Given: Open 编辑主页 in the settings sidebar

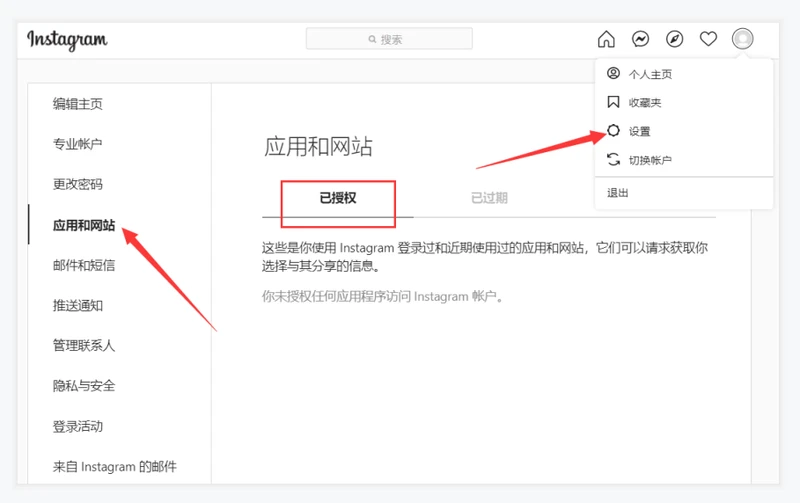Looking at the screenshot, I should coord(78,104).
